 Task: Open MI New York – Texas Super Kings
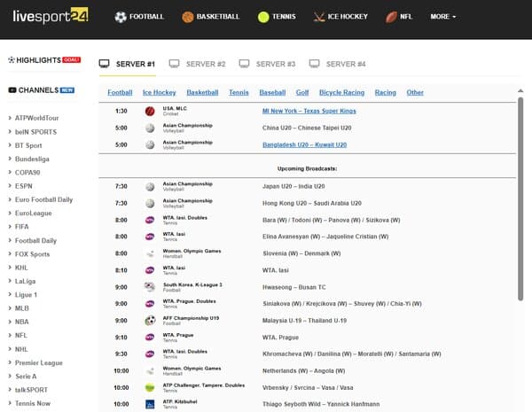tap(309, 111)
